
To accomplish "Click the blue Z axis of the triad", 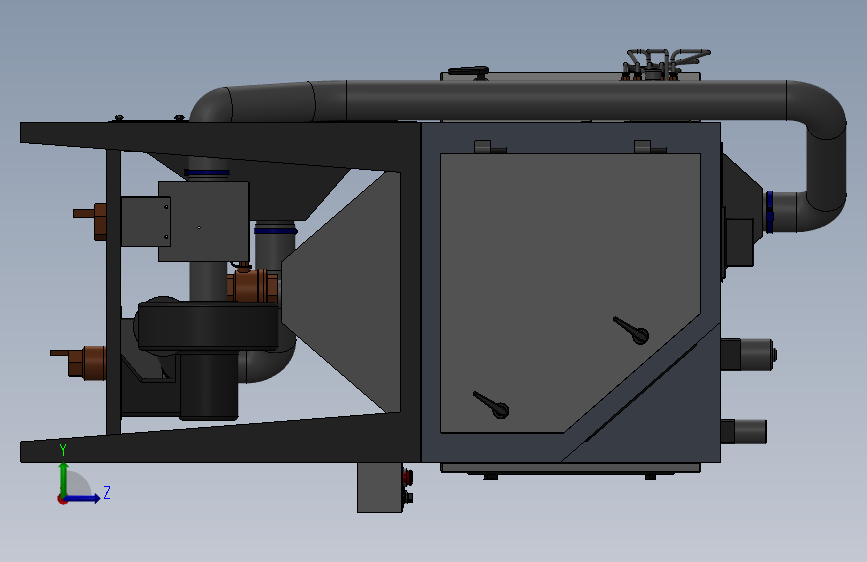I will (84, 498).
